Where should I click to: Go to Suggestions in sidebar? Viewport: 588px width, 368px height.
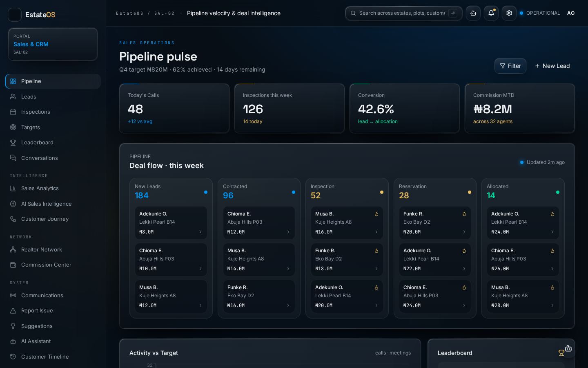click(53, 326)
